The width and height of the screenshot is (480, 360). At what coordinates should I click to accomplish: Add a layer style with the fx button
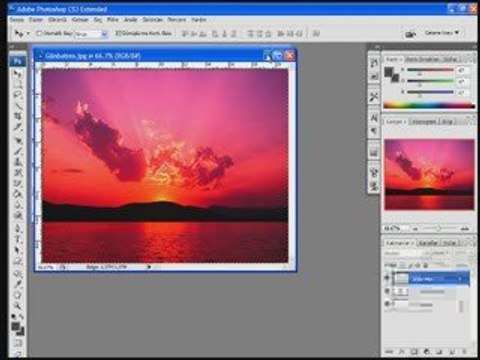point(402,352)
